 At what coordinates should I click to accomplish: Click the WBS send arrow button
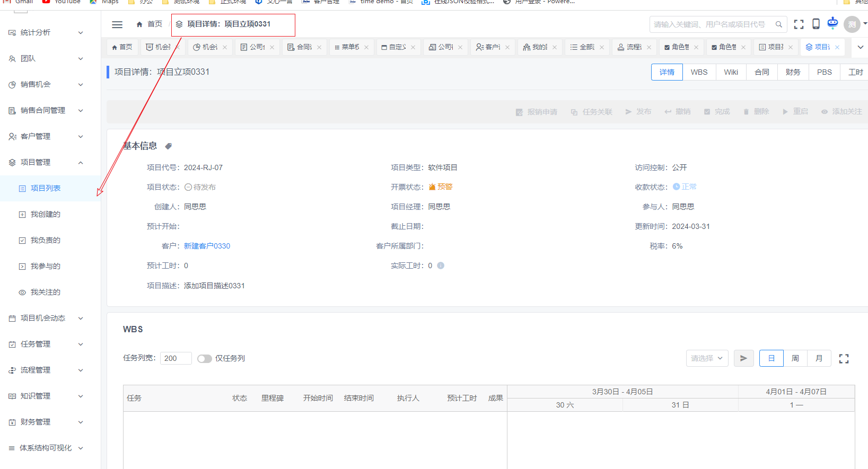[x=743, y=358]
